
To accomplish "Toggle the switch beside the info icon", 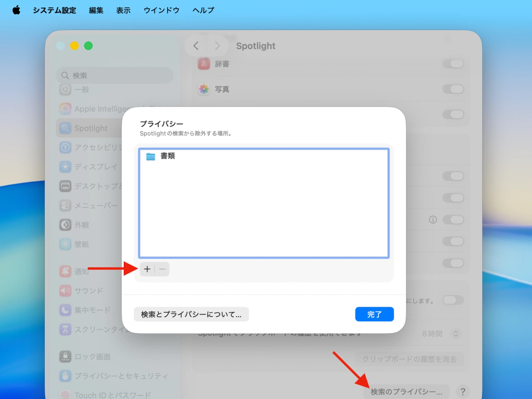I will tap(453, 220).
